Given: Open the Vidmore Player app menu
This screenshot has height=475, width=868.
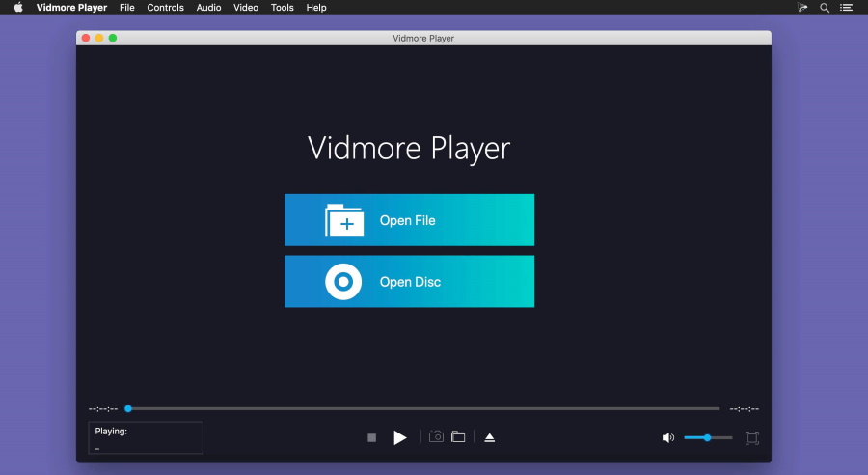Looking at the screenshot, I should tap(71, 7).
